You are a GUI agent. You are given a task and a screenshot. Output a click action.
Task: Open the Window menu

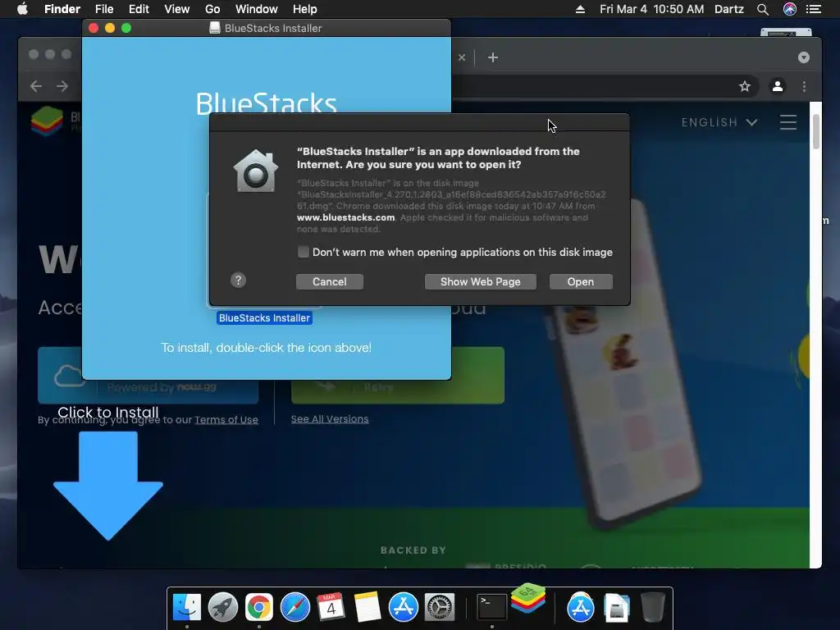[257, 9]
